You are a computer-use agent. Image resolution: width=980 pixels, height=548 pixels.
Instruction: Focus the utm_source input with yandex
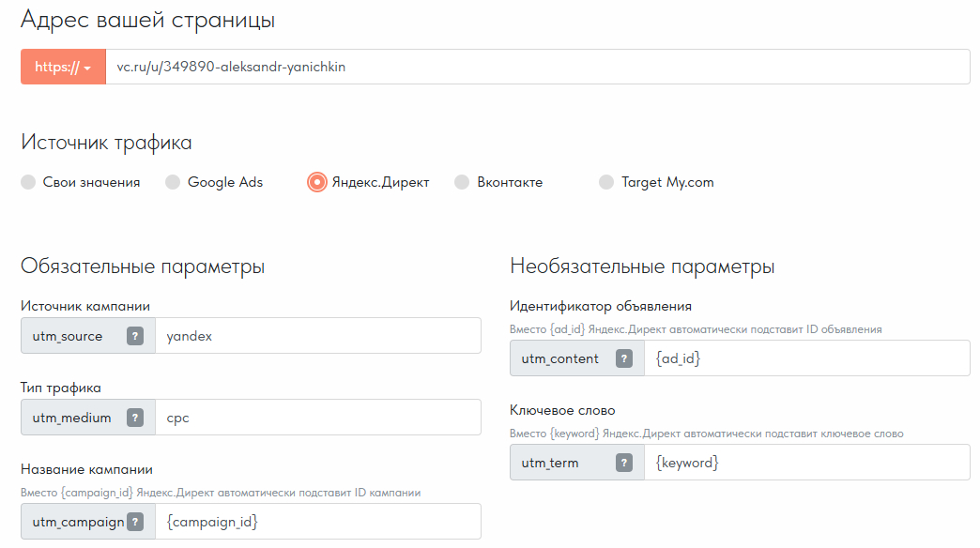pyautogui.click(x=317, y=336)
